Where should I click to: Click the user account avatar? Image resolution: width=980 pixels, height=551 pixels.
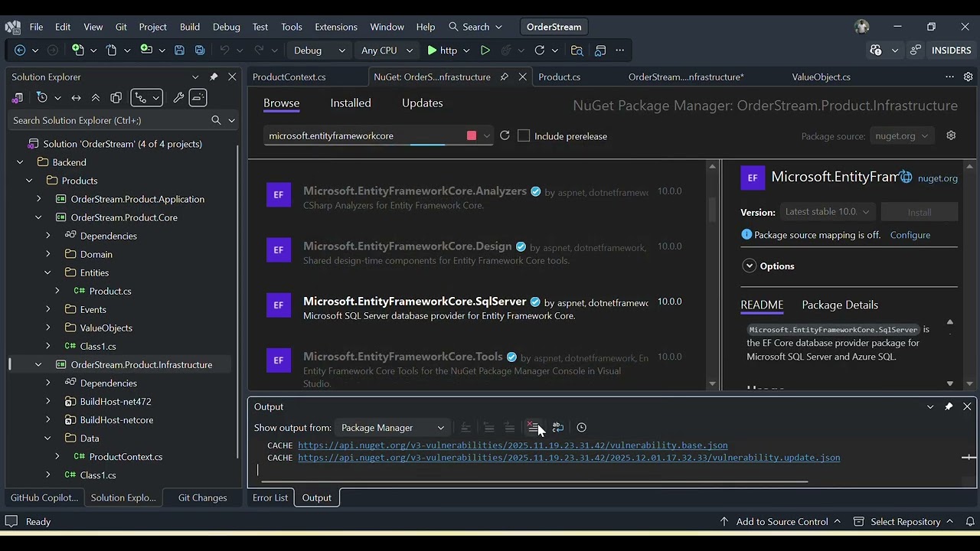[x=862, y=27]
